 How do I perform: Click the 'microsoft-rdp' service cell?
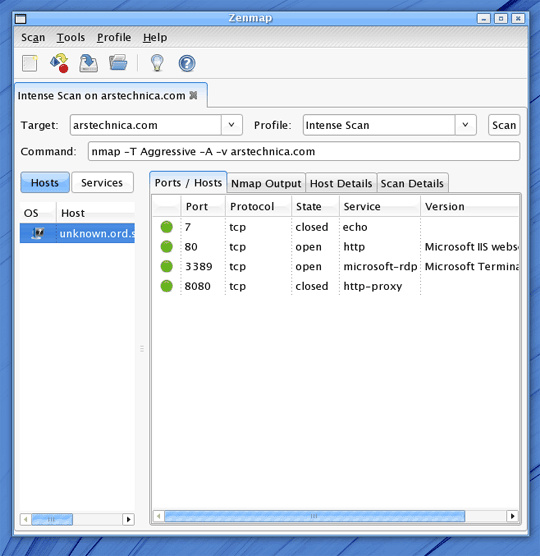(380, 266)
